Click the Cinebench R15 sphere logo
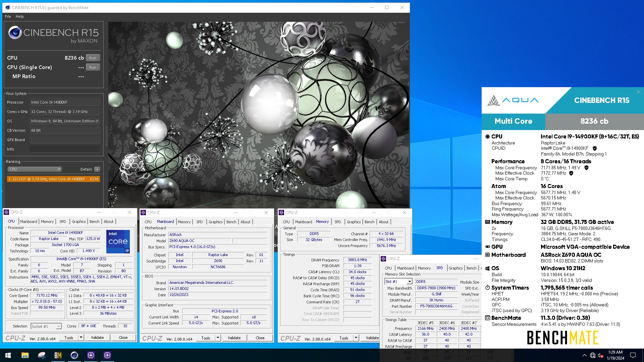This screenshot has width=644, height=362. pos(15,33)
